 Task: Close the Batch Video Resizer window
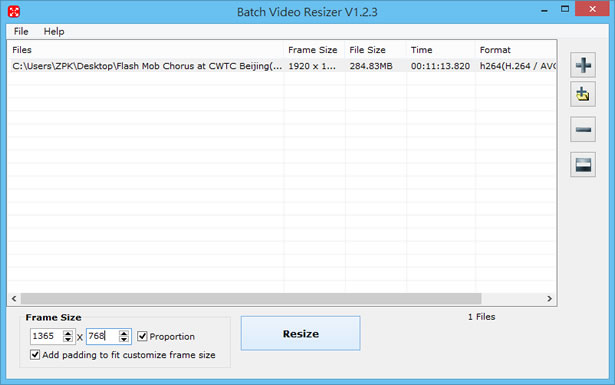pos(592,9)
